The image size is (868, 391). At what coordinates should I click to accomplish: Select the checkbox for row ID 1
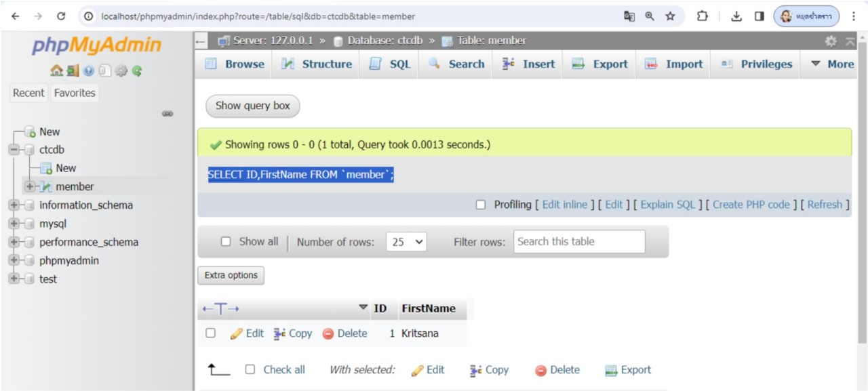[x=210, y=333]
